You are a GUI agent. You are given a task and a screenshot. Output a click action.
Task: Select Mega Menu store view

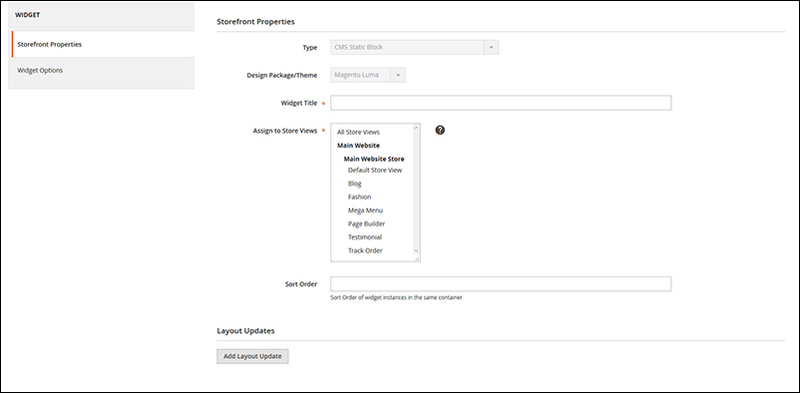(365, 210)
